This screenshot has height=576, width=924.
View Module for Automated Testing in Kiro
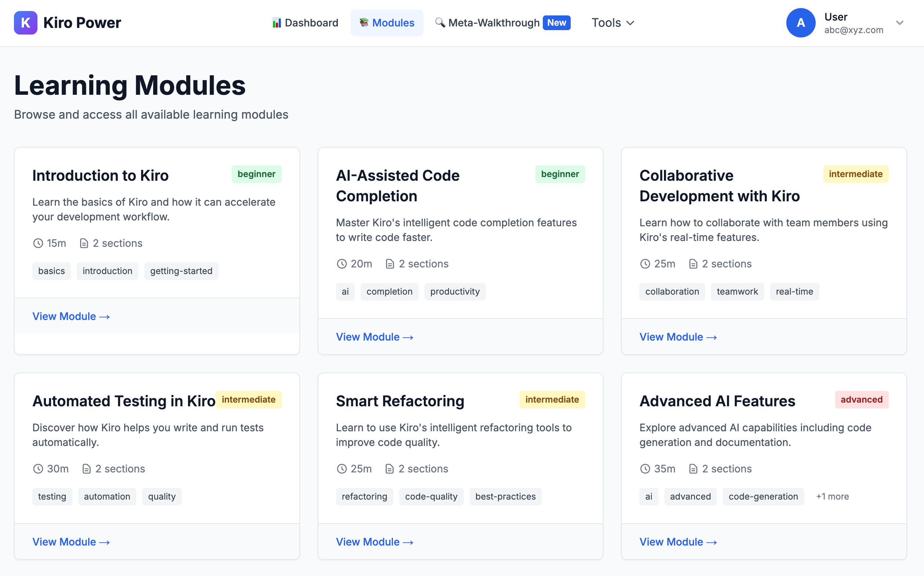click(x=71, y=542)
